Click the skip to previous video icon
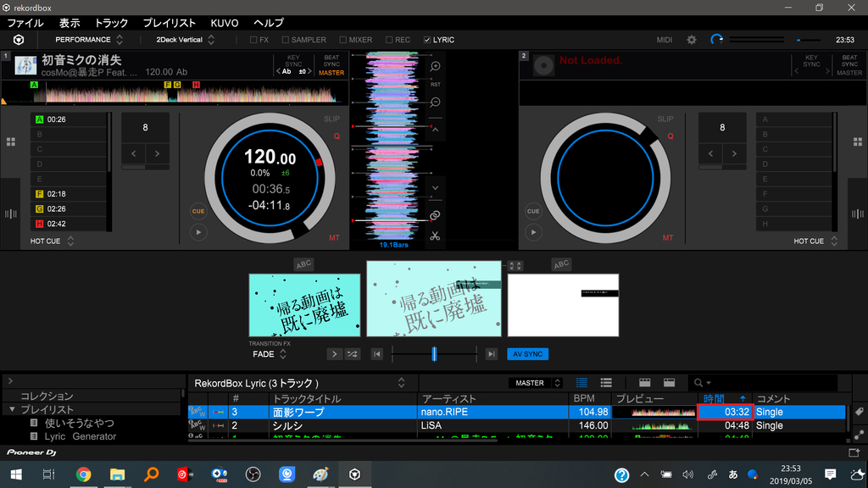 click(x=377, y=354)
